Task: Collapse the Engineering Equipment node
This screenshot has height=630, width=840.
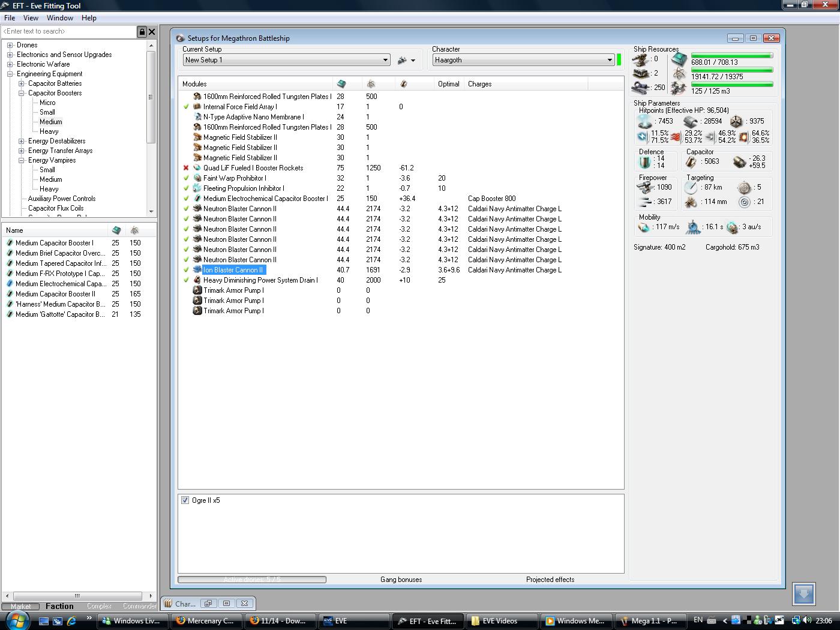Action: 10,74
